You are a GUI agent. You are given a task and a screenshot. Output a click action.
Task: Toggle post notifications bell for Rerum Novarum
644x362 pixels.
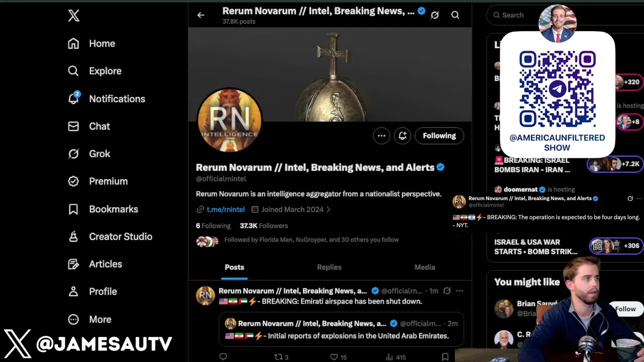point(403,136)
